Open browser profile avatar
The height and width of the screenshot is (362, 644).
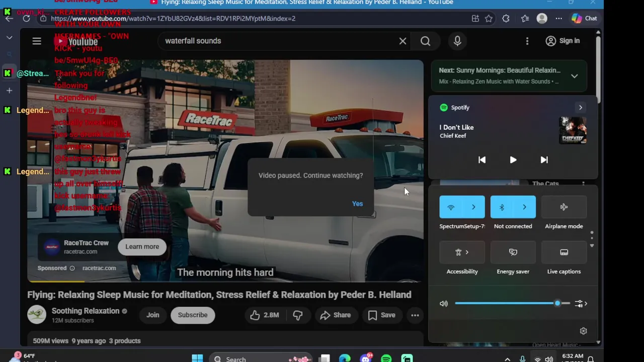point(542,19)
